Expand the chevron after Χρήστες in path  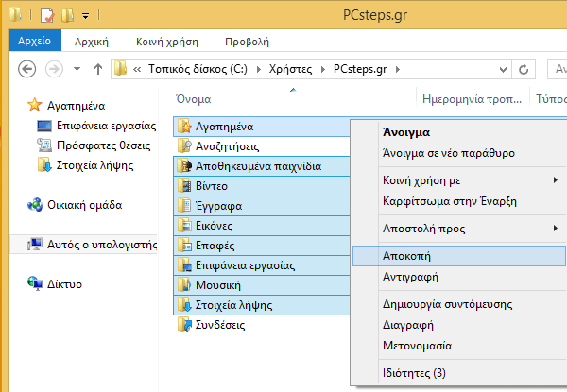click(323, 69)
